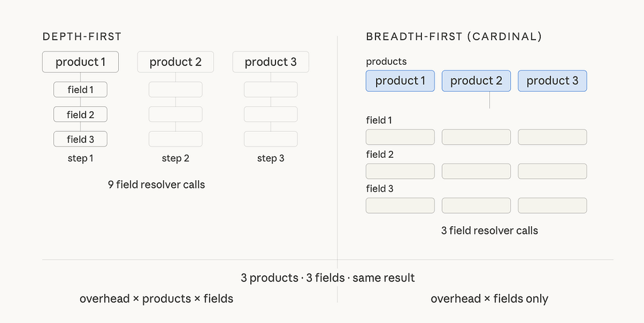This screenshot has width=644, height=323.
Task: Select the depth-first product 2 box
Action: tap(175, 62)
